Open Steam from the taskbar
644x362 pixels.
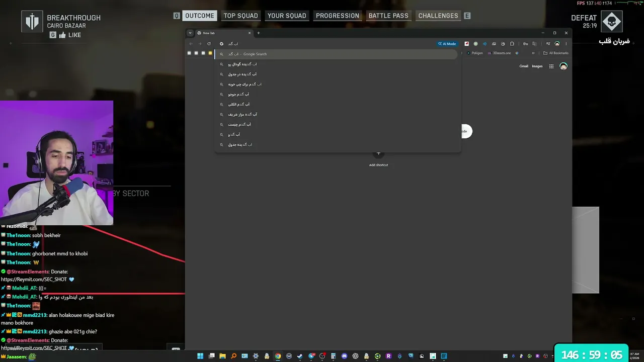click(x=300, y=356)
